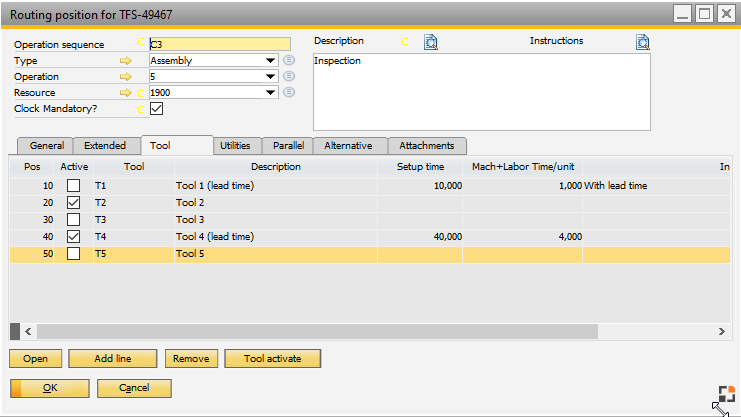Disable the Active checkbox for tool T4
Viewport: 741px width, 417px height.
tap(74, 237)
